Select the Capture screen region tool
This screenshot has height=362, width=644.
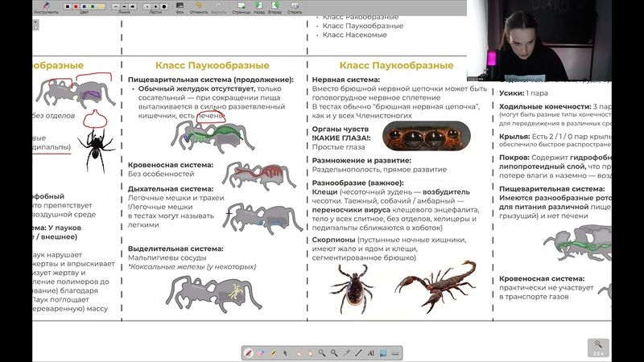(383, 353)
